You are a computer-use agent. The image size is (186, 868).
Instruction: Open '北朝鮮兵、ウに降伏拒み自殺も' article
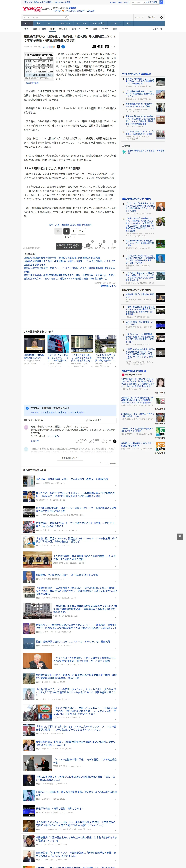(67, 575)
